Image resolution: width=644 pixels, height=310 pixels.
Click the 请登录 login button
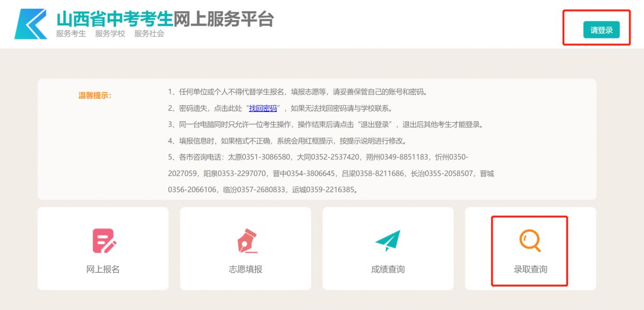click(601, 30)
